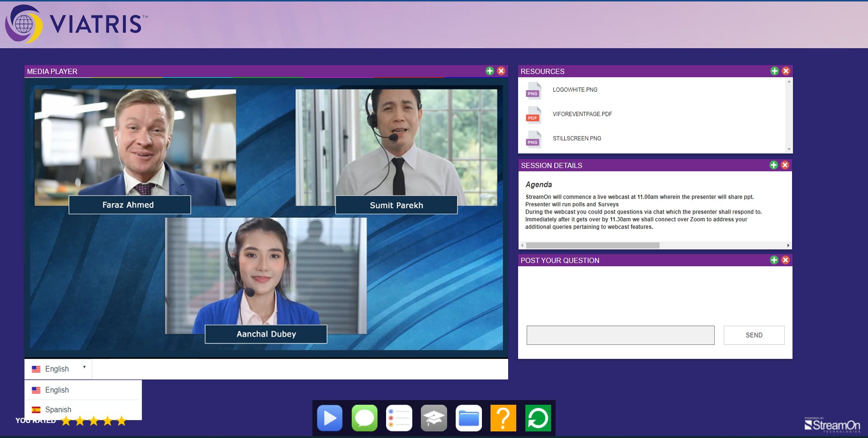Open LOGOWHITE.PNG resource
868x438 pixels.
click(x=575, y=90)
